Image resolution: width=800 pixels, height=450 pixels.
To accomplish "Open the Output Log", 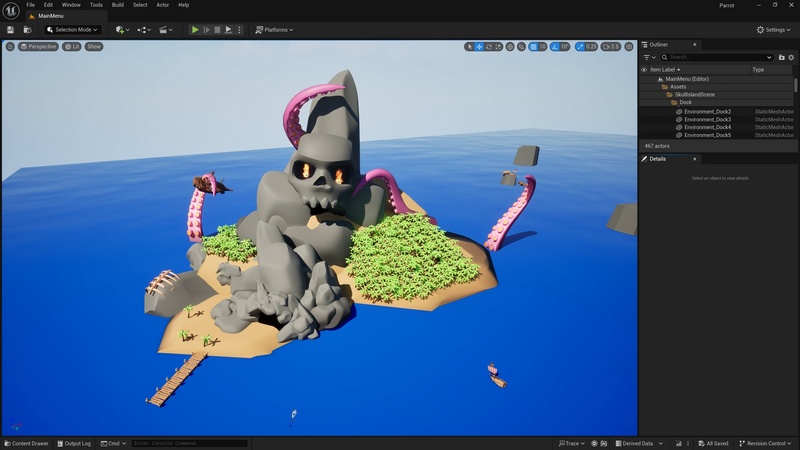I will [76, 443].
